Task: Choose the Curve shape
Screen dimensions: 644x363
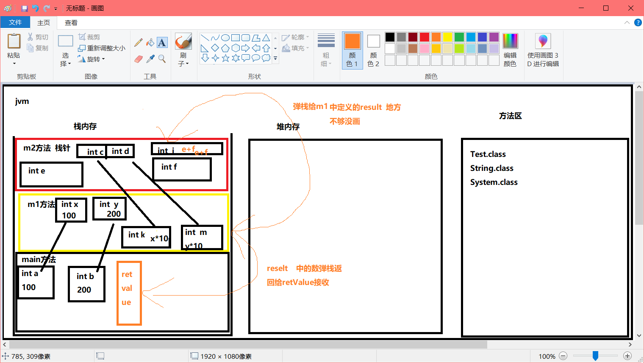Action: [215, 38]
